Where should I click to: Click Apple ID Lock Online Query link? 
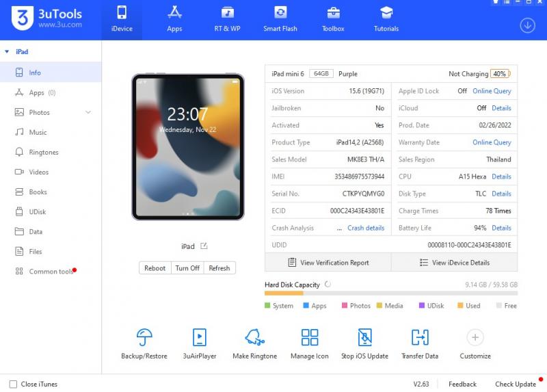tap(492, 91)
